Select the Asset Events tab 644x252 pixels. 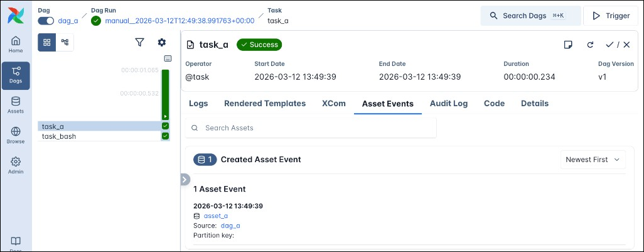[388, 104]
